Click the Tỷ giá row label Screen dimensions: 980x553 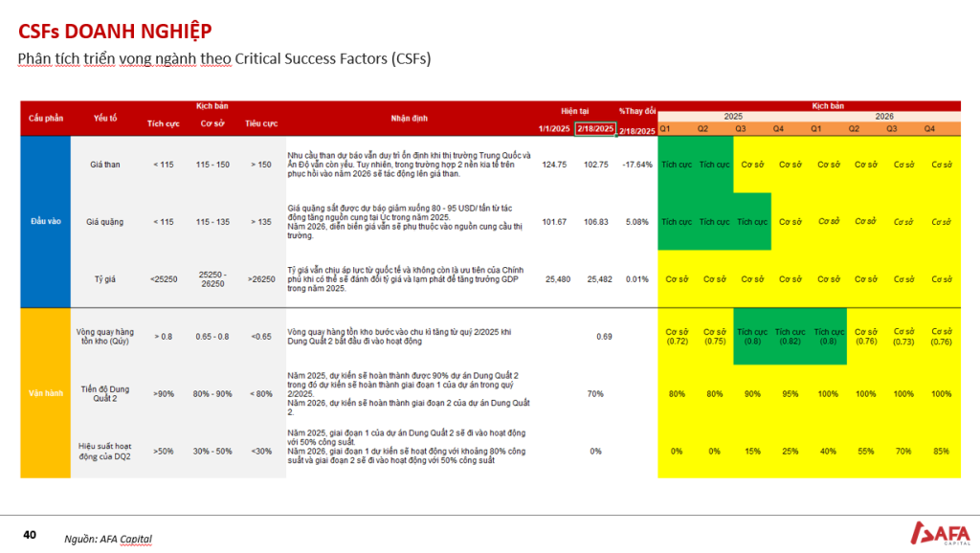(105, 279)
